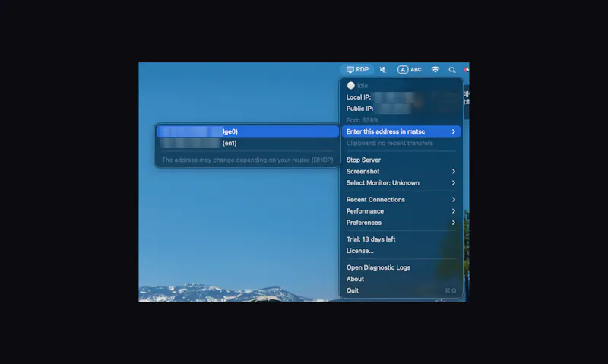
Task: Expand chevron beside 'Enter this address in mstsc'
Action: [x=453, y=131]
